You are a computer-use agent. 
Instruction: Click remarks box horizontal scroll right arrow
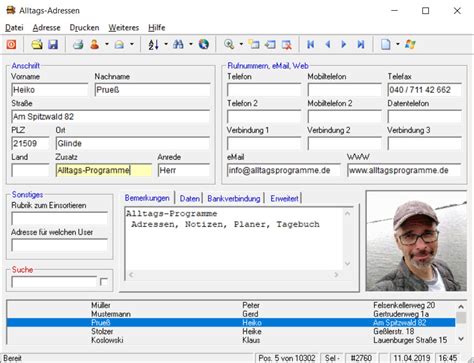[x=336, y=275]
